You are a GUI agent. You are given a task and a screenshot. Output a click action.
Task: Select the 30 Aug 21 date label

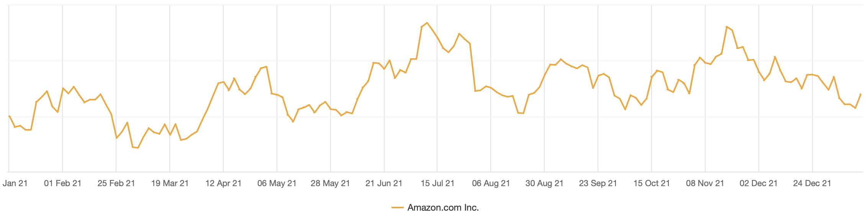coord(544,183)
